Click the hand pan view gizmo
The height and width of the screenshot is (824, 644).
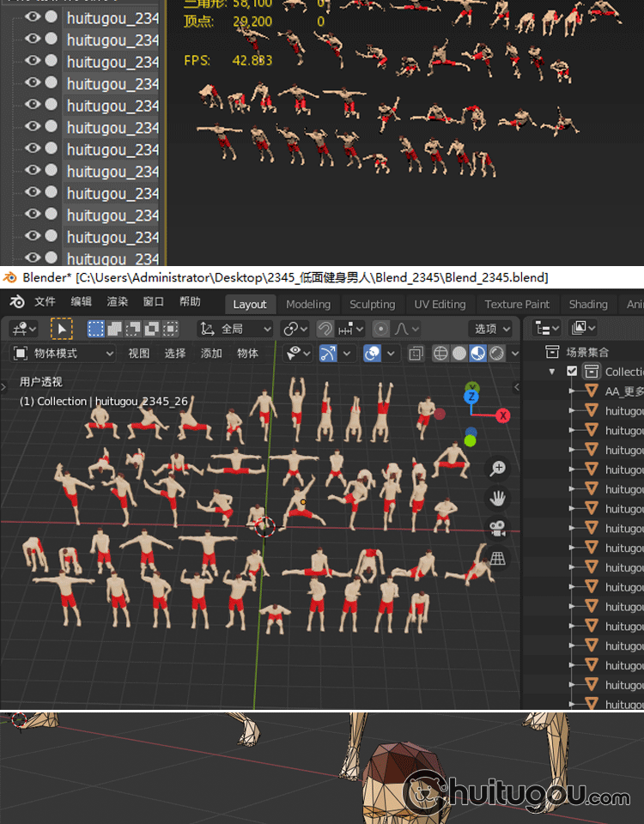497,498
